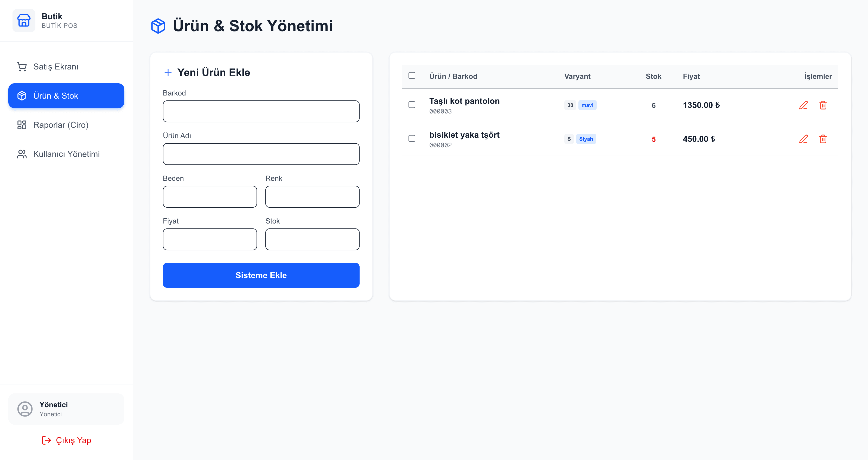Viewport: 868px width, 460px height.
Task: Click the S size tag
Action: pos(569,139)
